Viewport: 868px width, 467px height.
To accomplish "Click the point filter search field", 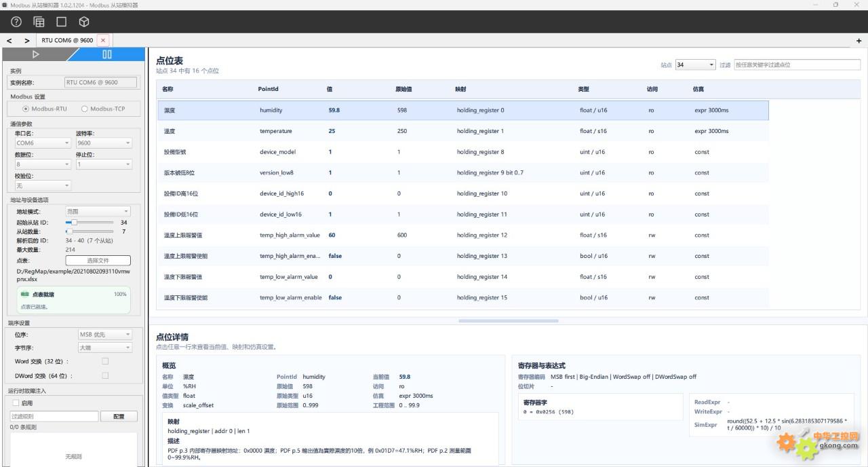I will pos(797,65).
